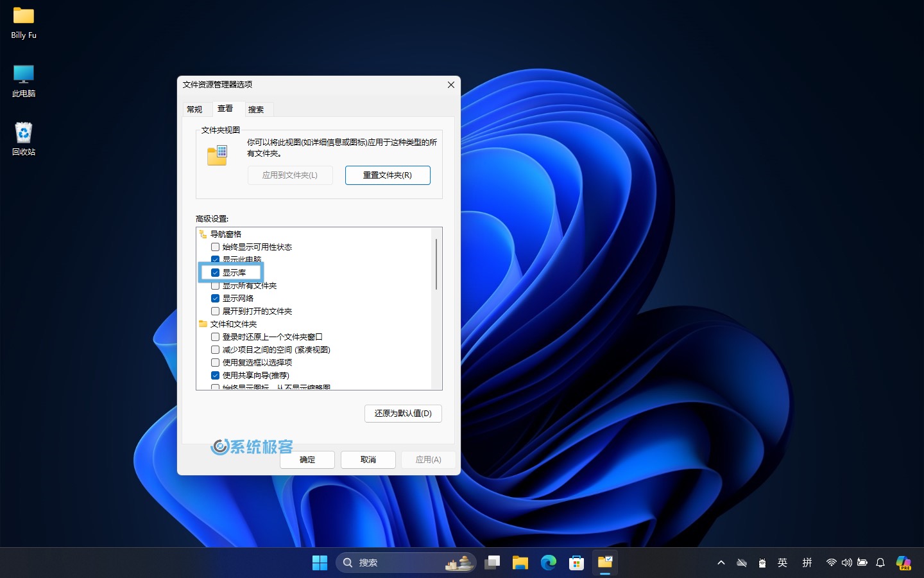Image resolution: width=924 pixels, height=578 pixels.
Task: Confirm with the 确定 button
Action: (x=307, y=460)
